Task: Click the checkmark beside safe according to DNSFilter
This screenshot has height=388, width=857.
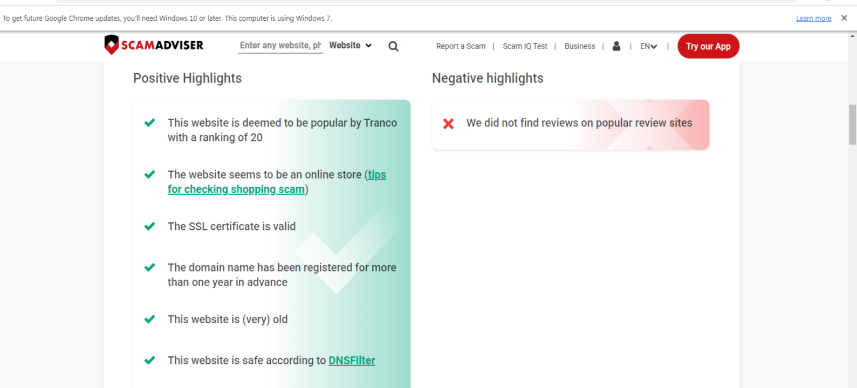Action: (x=149, y=361)
